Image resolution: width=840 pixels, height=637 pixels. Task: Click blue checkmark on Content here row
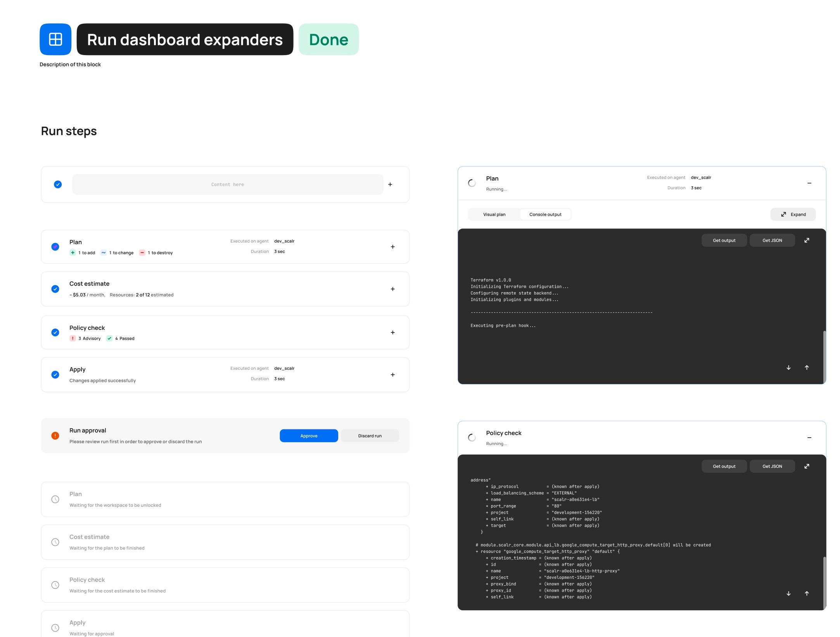58,184
